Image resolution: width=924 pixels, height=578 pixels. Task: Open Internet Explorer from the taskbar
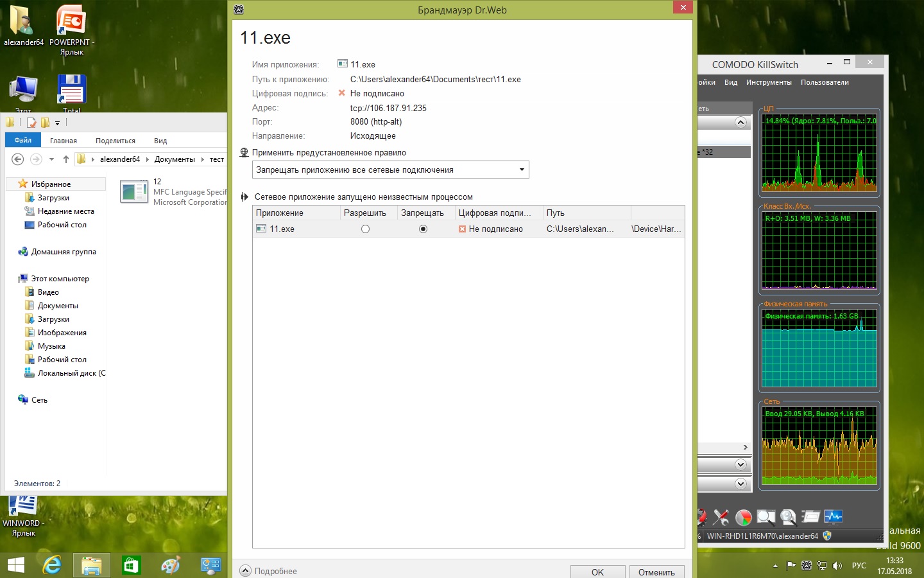tap(53, 565)
